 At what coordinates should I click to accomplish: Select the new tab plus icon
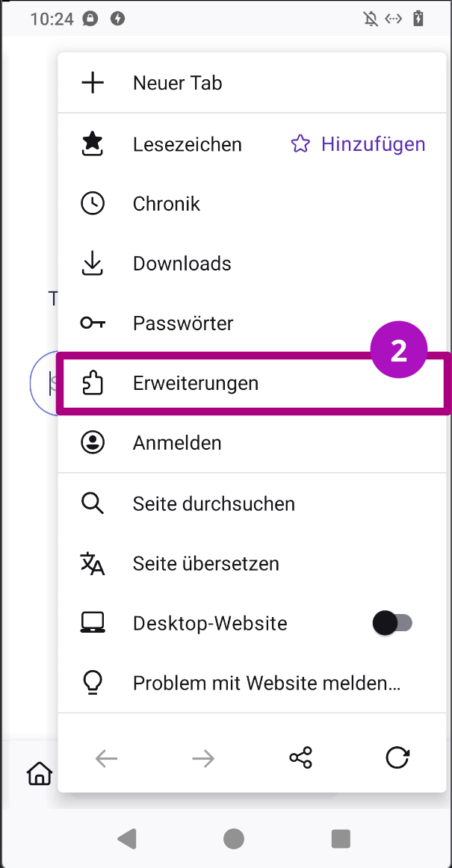point(92,83)
